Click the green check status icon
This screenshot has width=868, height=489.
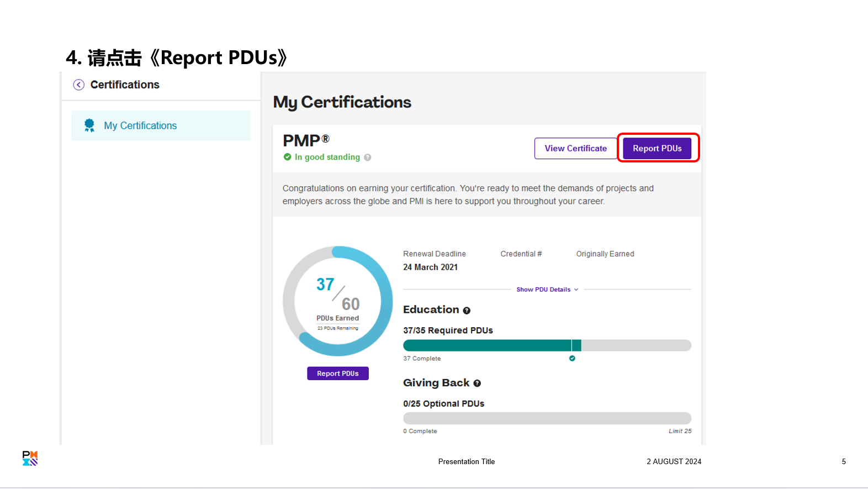click(287, 157)
